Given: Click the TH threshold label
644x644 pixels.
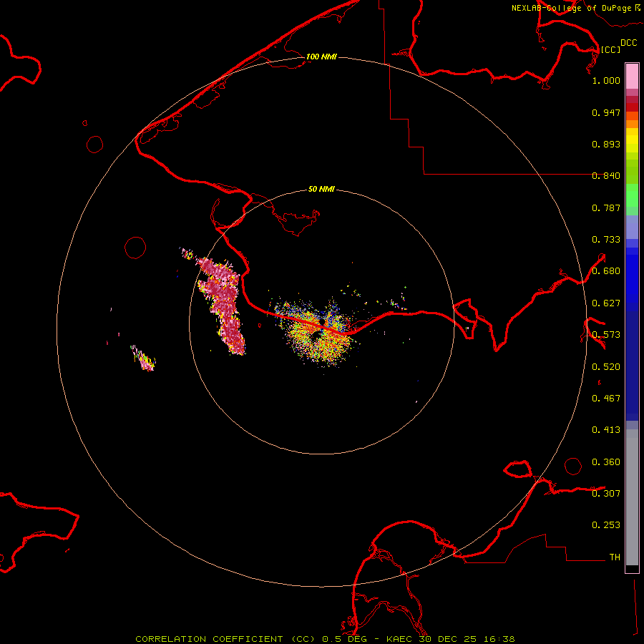Looking at the screenshot, I should pos(615,557).
